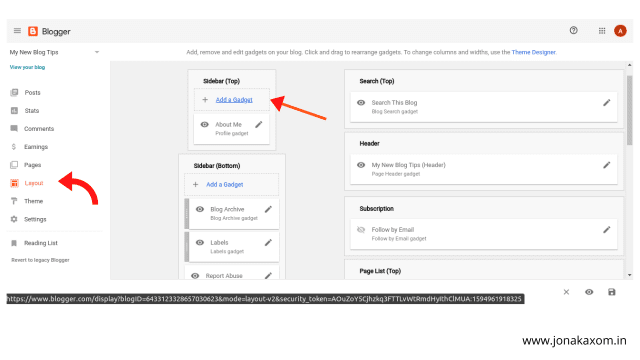The height and width of the screenshot is (360, 640).
Task: Add a Gadget to Sidebar (Bottom)
Action: click(224, 184)
